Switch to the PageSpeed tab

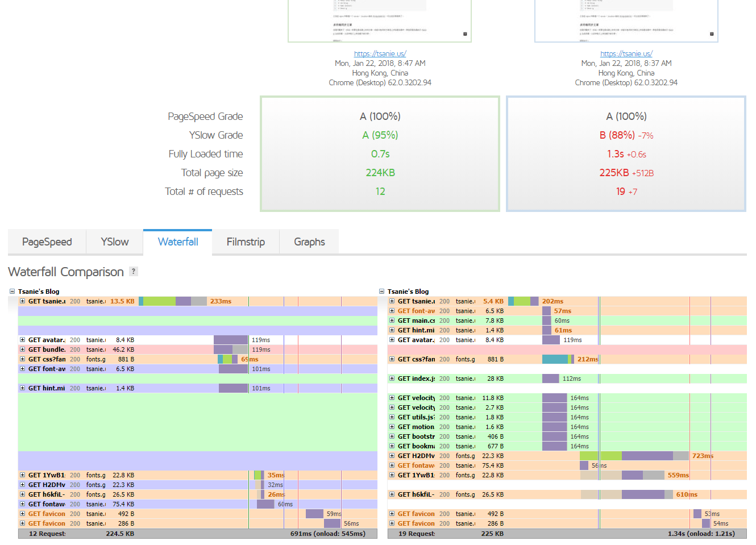(x=47, y=242)
